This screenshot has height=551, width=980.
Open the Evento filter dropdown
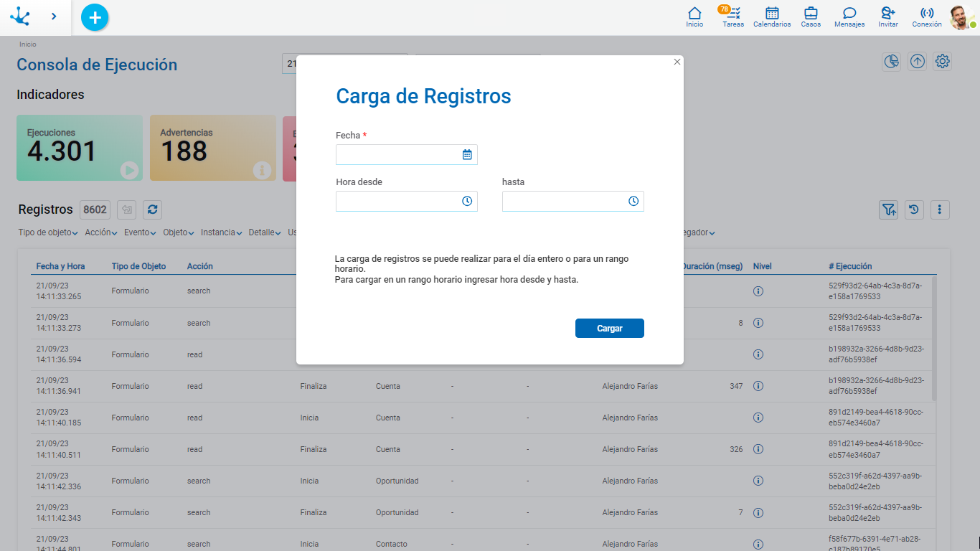pyautogui.click(x=138, y=232)
